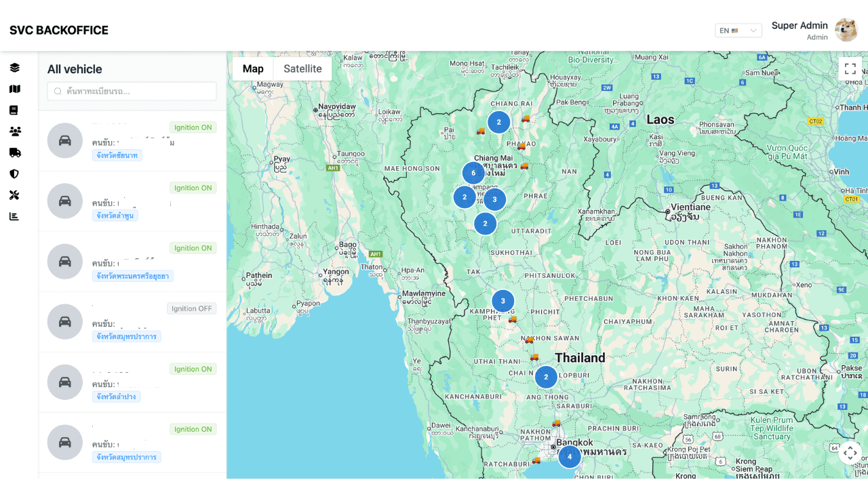Screen dimensions: 868x488
Task: Open the reports chart sidebar icon
Action: pos(14,216)
